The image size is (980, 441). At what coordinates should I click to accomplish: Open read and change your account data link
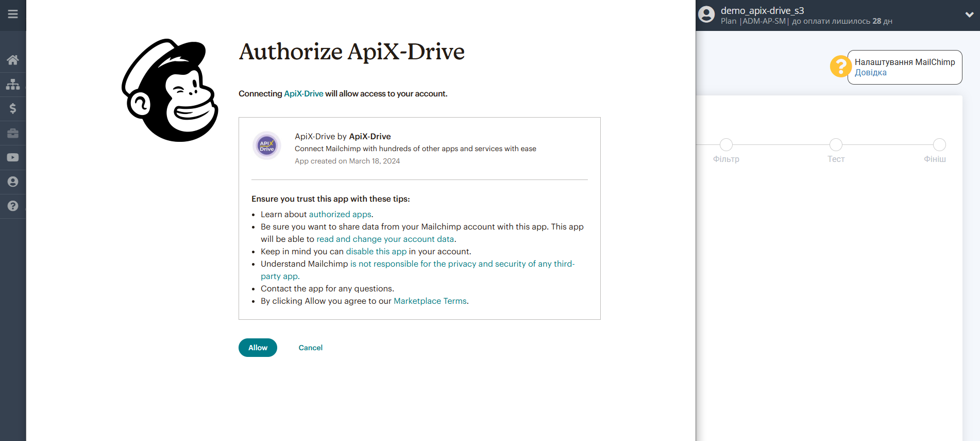pos(385,239)
